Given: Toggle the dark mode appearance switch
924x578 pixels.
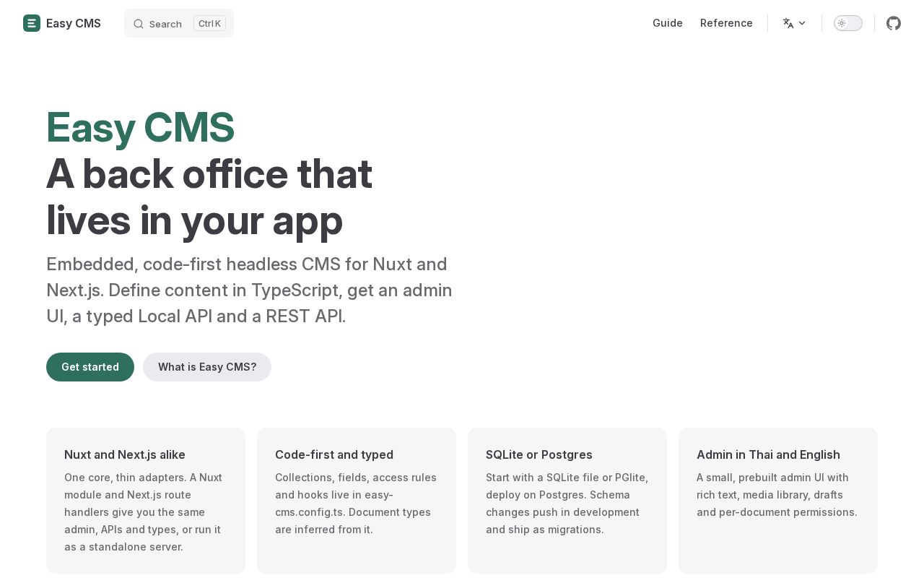Looking at the screenshot, I should click(848, 23).
